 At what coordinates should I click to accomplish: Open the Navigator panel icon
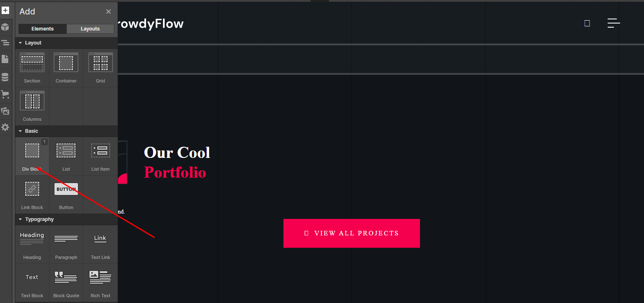5,42
